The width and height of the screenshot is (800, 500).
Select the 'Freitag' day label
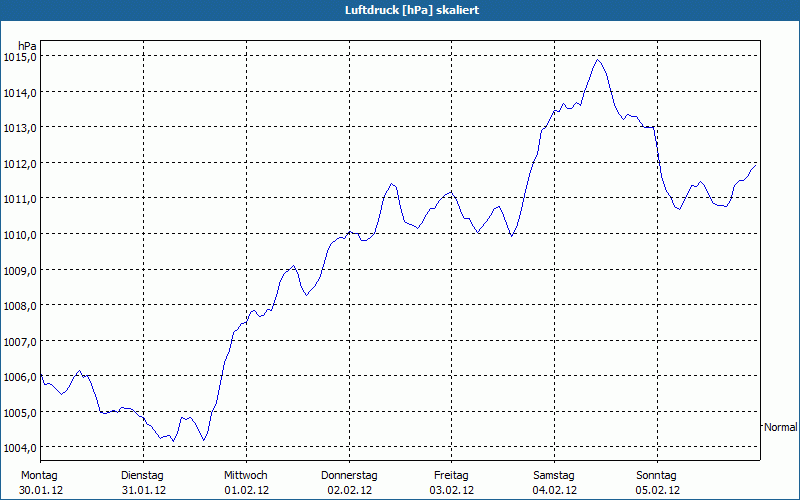pos(451,476)
